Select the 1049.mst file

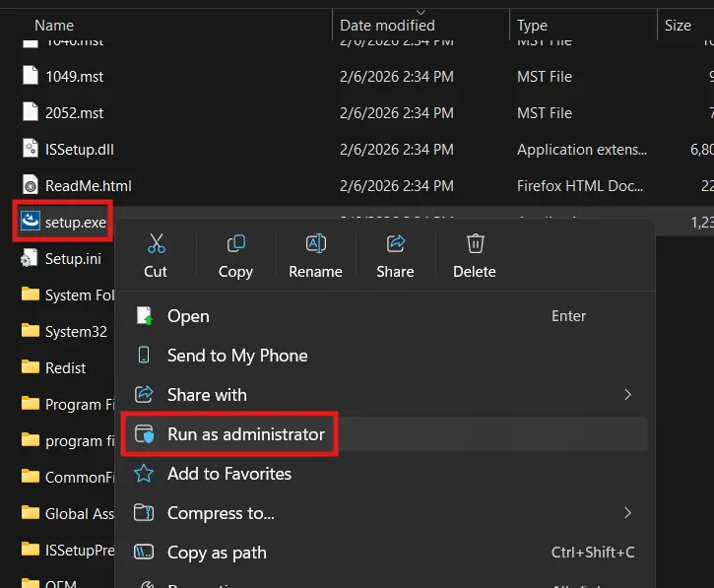[75, 77]
